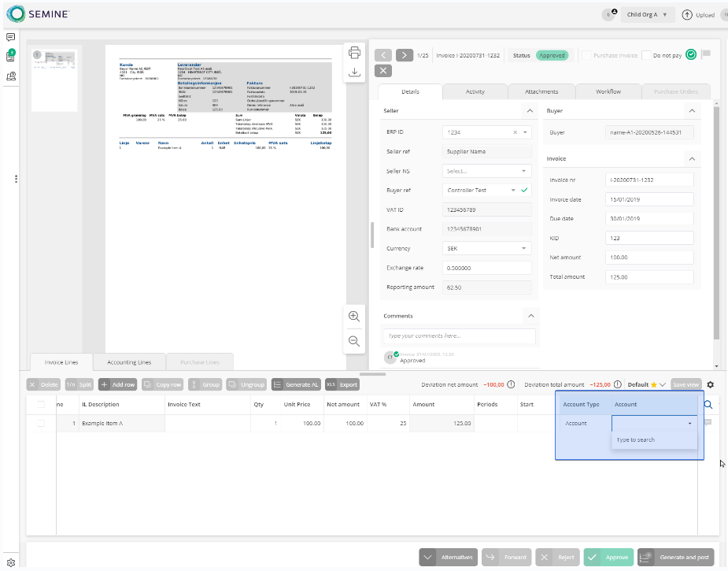This screenshot has height=571, width=728.
Task: Click the Generate and post button
Action: tap(677, 557)
